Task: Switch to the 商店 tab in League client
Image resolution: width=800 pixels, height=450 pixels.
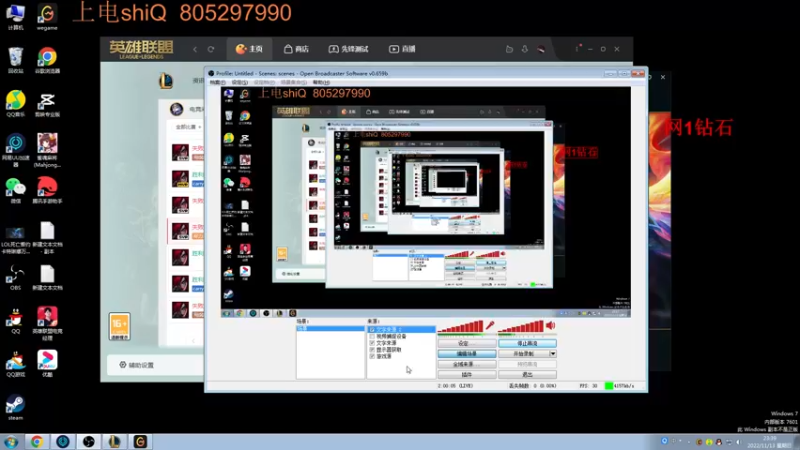Action: coord(296,49)
